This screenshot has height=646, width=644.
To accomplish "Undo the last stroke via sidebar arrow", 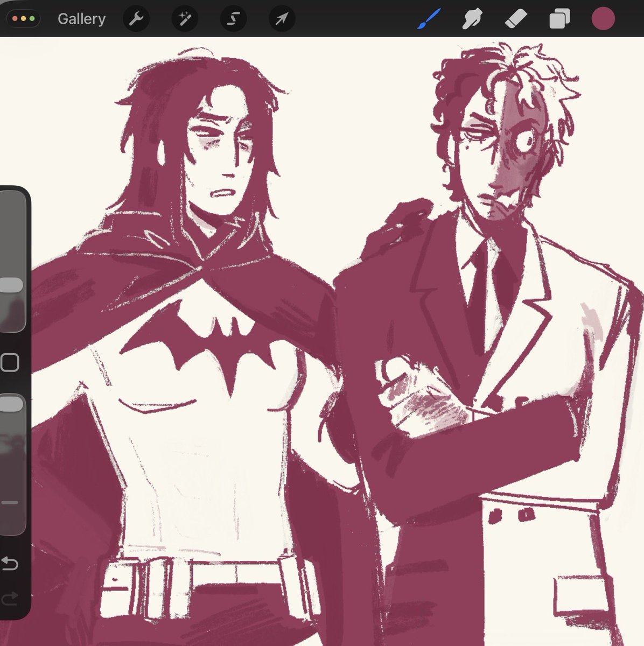I will (10, 564).
